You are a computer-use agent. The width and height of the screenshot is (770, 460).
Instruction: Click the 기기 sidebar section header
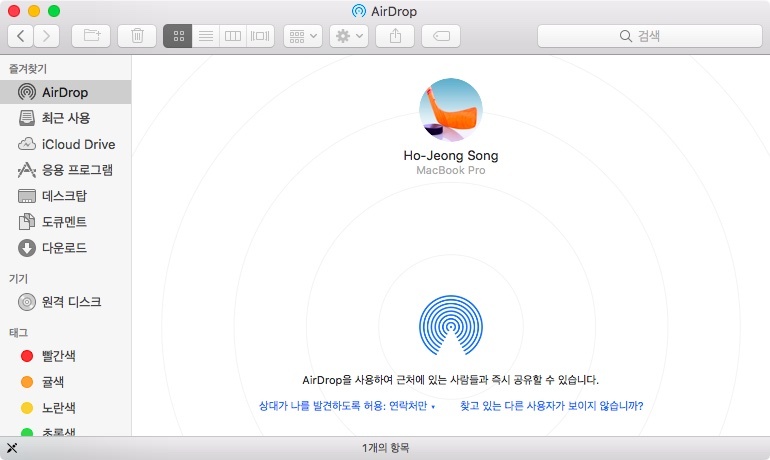pos(18,279)
